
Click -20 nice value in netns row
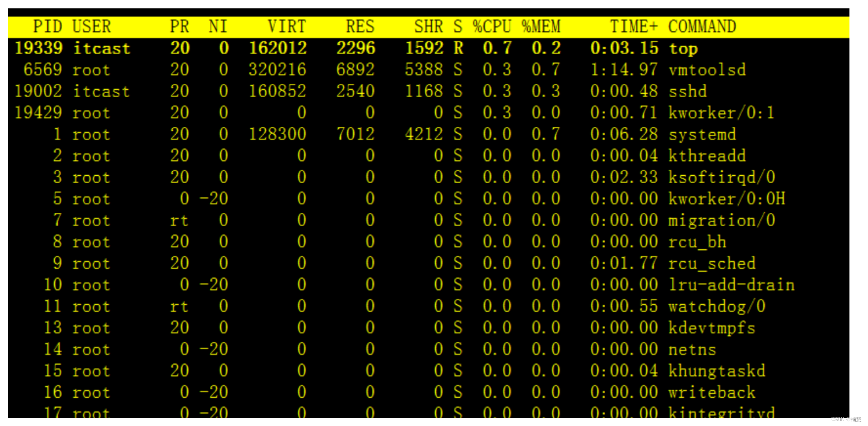pyautogui.click(x=214, y=350)
